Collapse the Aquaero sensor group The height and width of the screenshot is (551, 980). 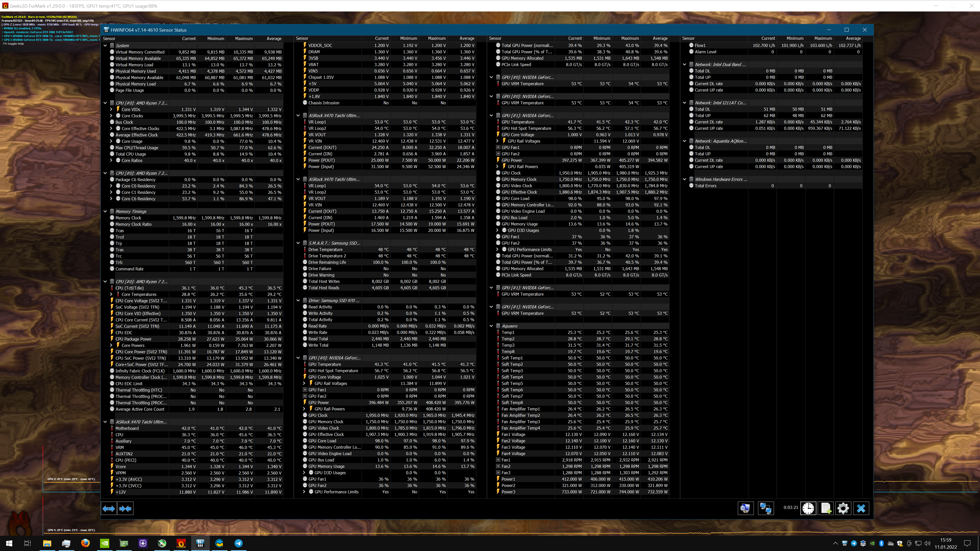pos(492,326)
